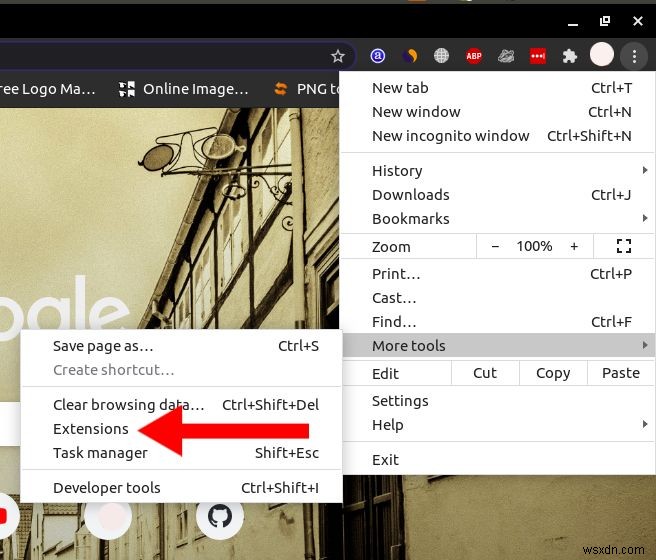Select Cast… from the menu
This screenshot has width=656, height=560.
[498, 298]
